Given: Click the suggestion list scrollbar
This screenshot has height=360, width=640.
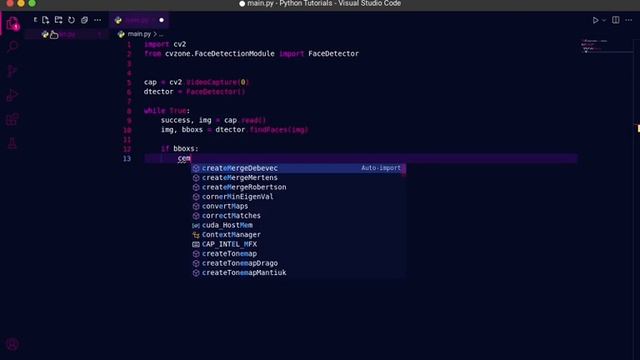Looking at the screenshot, I should [x=404, y=169].
